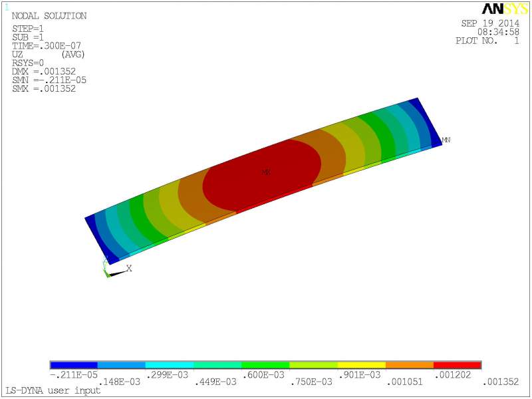Select the PLOT NO. 1 label

coord(487,41)
